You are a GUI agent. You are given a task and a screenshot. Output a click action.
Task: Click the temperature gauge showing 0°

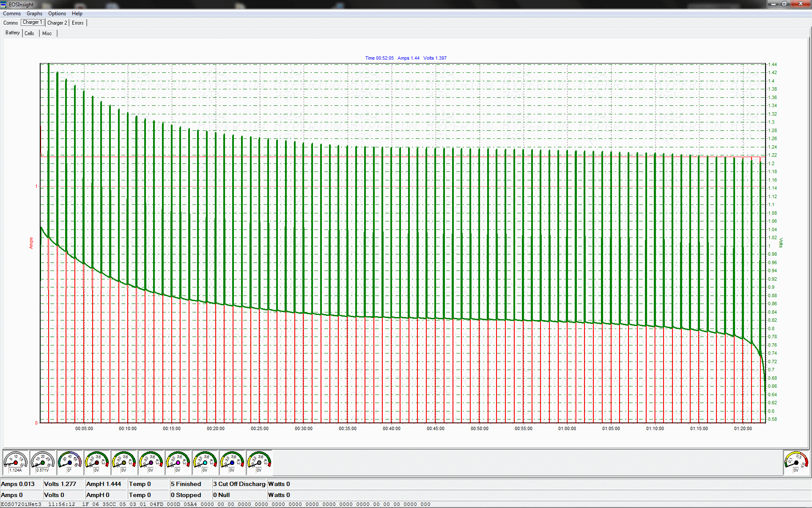click(70, 462)
